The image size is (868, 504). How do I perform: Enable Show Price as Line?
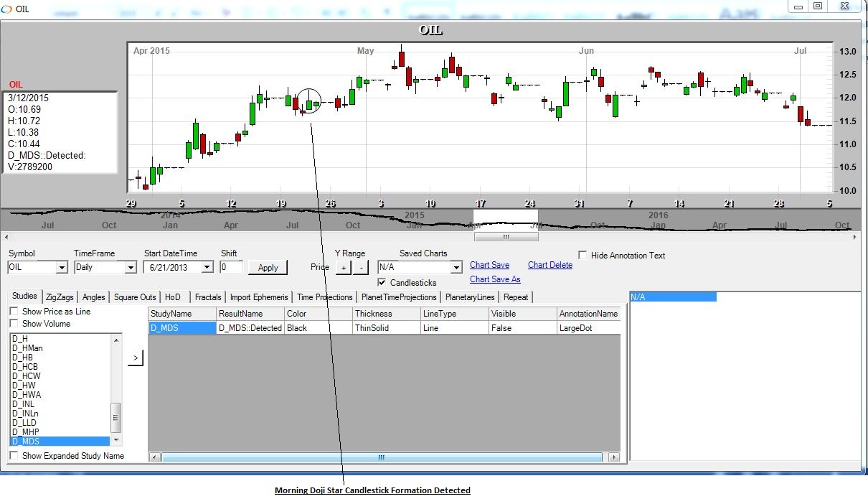click(x=14, y=312)
